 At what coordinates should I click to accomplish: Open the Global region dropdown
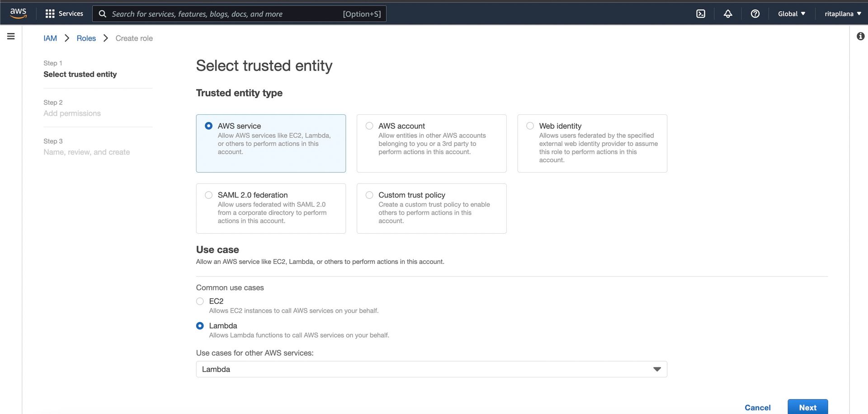(x=792, y=14)
